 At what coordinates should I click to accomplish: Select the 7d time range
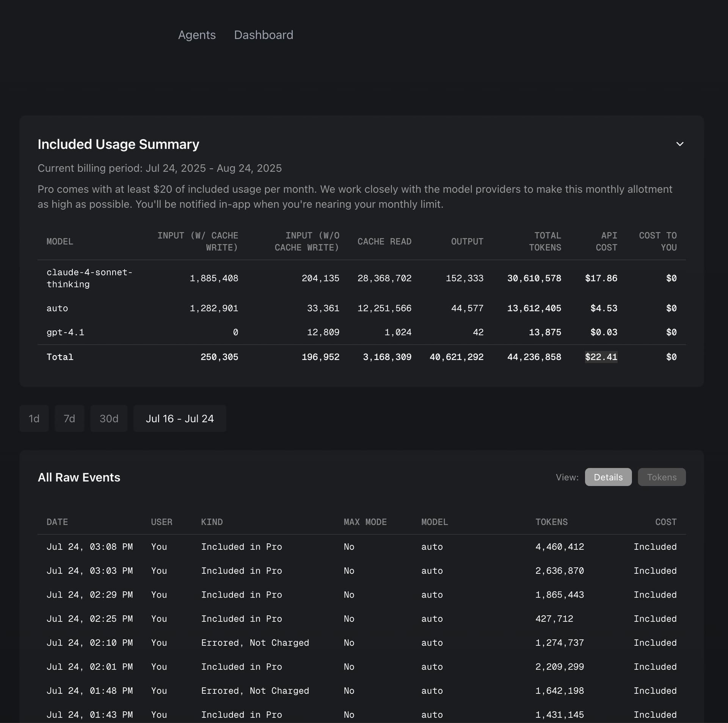click(x=69, y=418)
